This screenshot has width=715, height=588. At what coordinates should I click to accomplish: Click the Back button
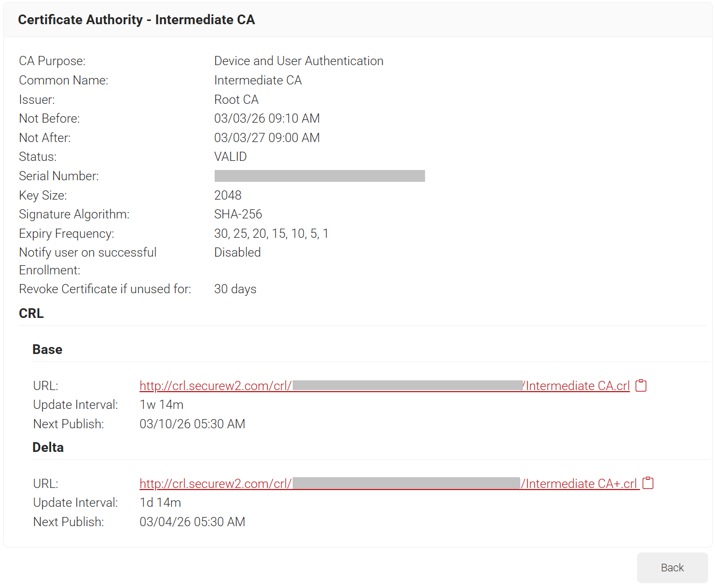672,568
